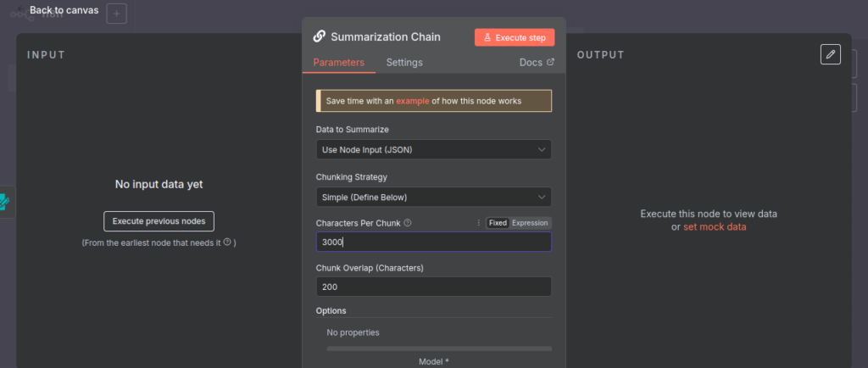Image resolution: width=868 pixels, height=368 pixels.
Task: Switch to the Settings tab
Action: 404,62
